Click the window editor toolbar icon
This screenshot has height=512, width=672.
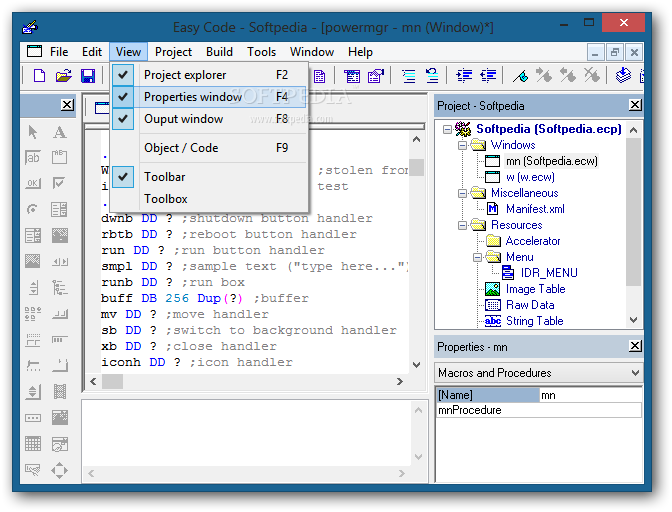[352, 76]
